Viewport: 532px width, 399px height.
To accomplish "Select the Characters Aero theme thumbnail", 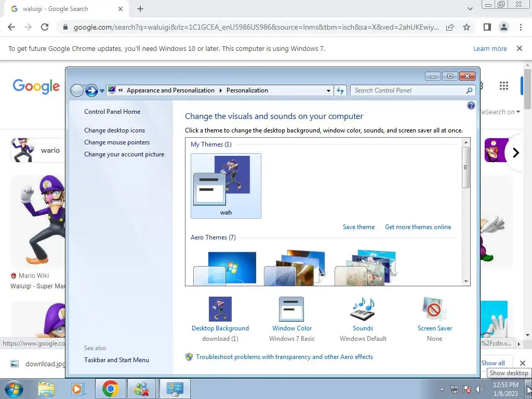I will click(366, 268).
